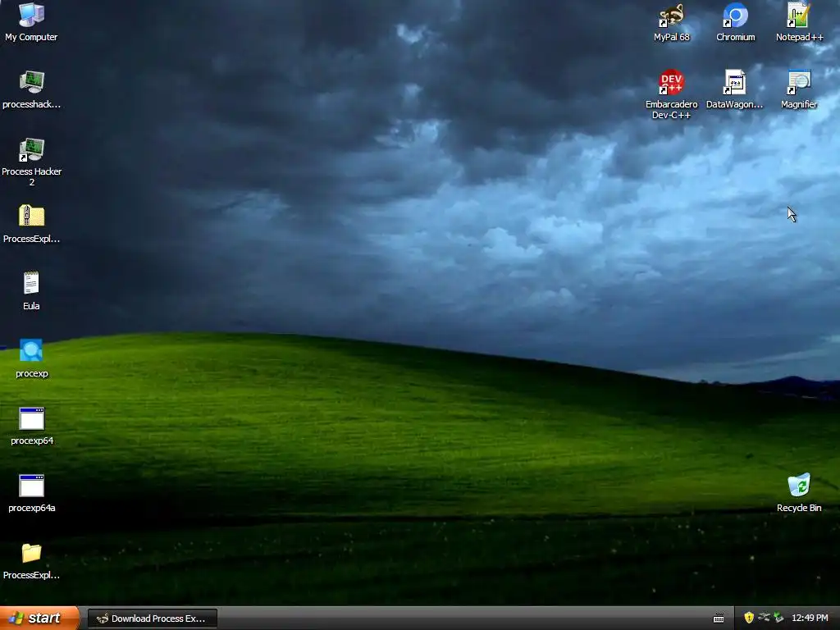The width and height of the screenshot is (840, 630).
Task: Click the green network tray icon
Action: [x=778, y=619]
